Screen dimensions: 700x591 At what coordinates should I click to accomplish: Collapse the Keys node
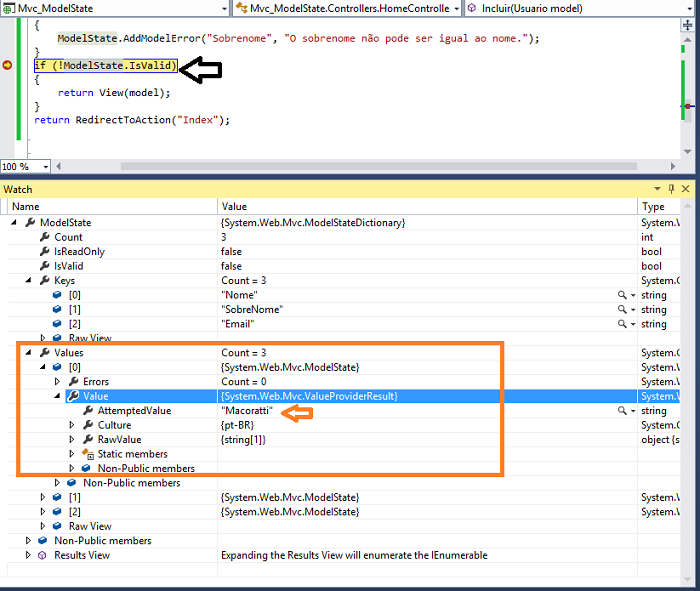coord(28,281)
